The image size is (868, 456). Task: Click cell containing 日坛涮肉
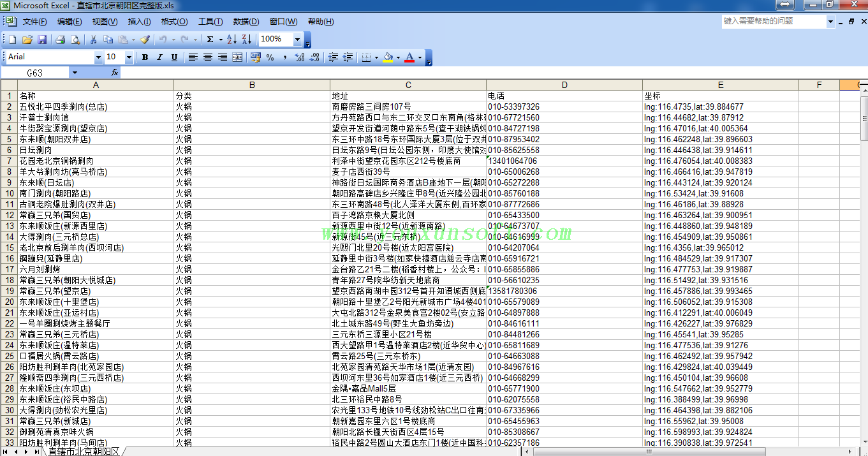click(96, 150)
